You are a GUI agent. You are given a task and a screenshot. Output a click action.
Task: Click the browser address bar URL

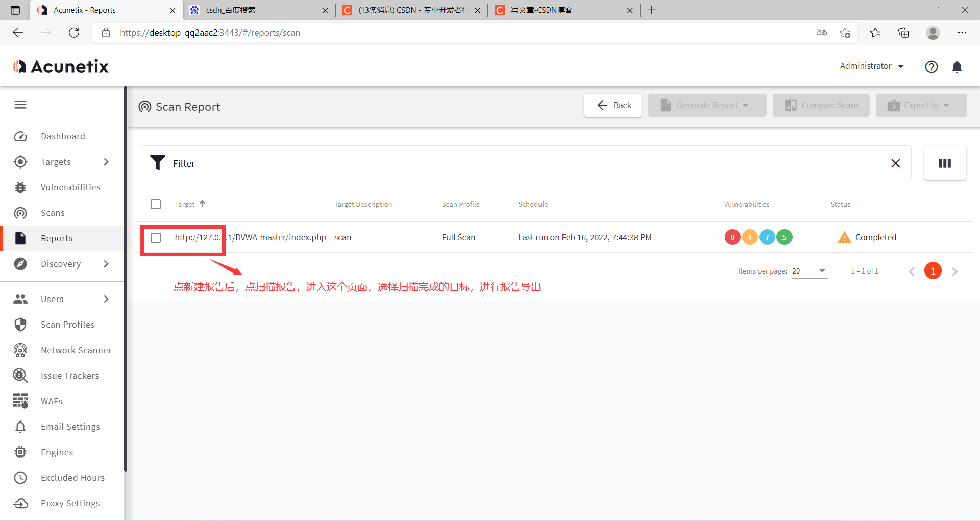pos(210,33)
